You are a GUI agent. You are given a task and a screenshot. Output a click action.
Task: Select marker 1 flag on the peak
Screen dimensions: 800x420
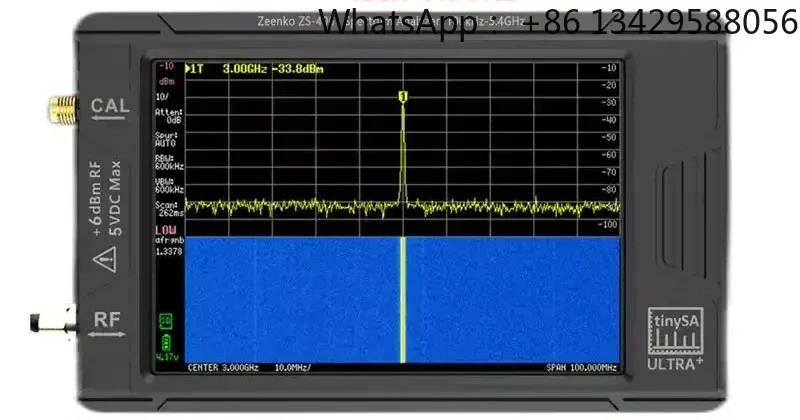[403, 96]
